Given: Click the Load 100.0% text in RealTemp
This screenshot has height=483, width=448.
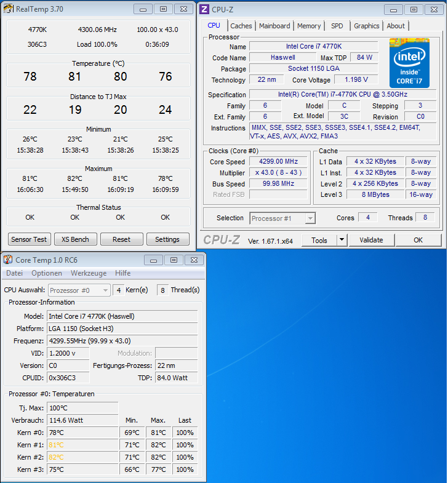Looking at the screenshot, I should click(97, 44).
